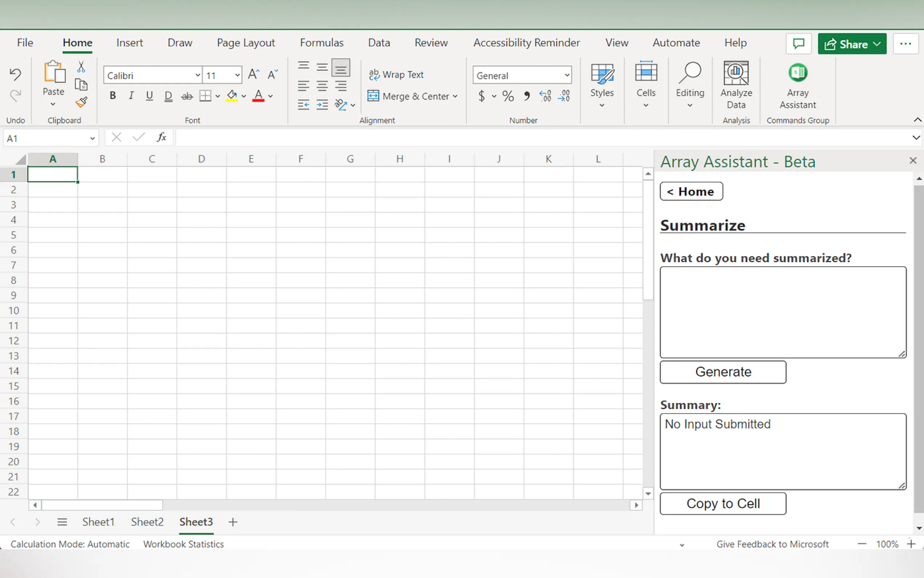Viewport: 924px width, 578px height.
Task: Click the Copy to Cell button
Action: (723, 503)
